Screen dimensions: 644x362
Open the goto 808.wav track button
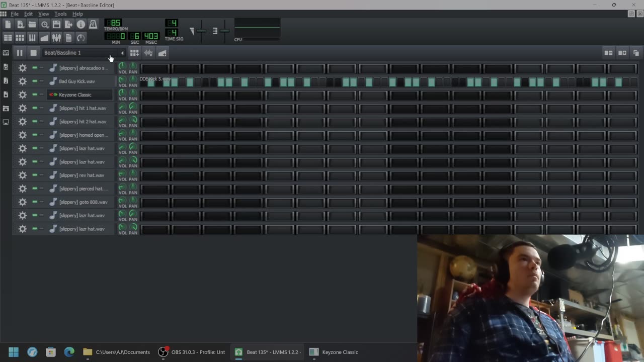pyautogui.click(x=80, y=202)
